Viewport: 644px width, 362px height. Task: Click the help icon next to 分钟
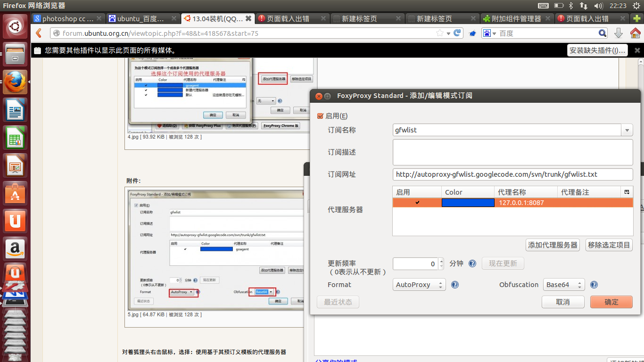(472, 264)
